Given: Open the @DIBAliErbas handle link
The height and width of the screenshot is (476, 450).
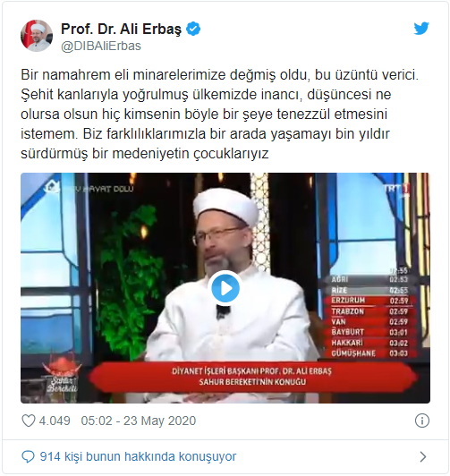Looking at the screenshot, I should tap(101, 47).
